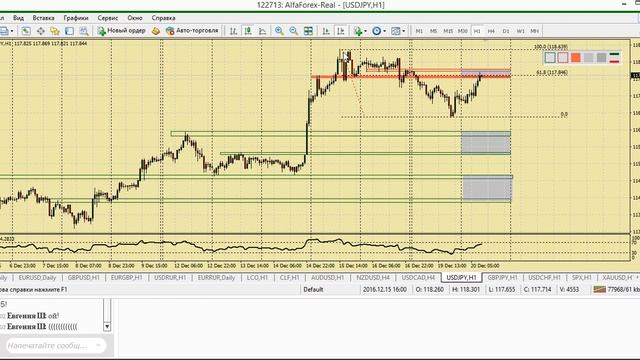Pick the red-bordered gray swatch
The width and height of the screenshot is (640, 360).
pos(563,58)
